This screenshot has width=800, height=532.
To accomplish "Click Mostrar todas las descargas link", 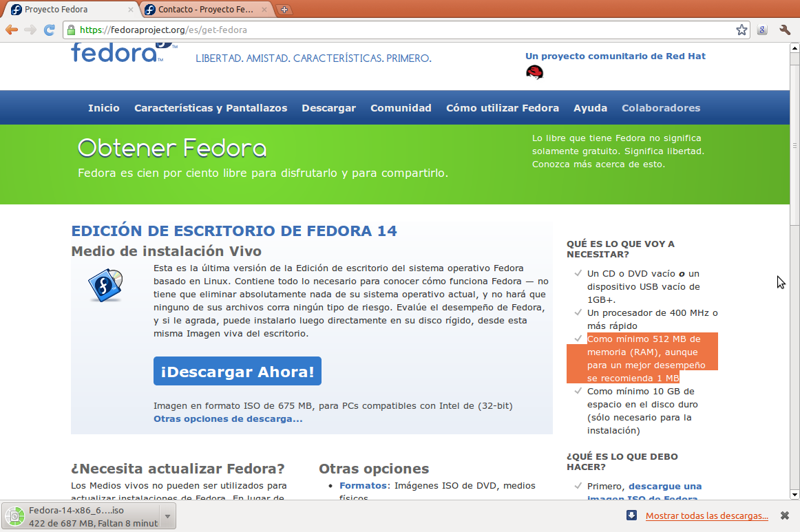I will click(x=706, y=515).
